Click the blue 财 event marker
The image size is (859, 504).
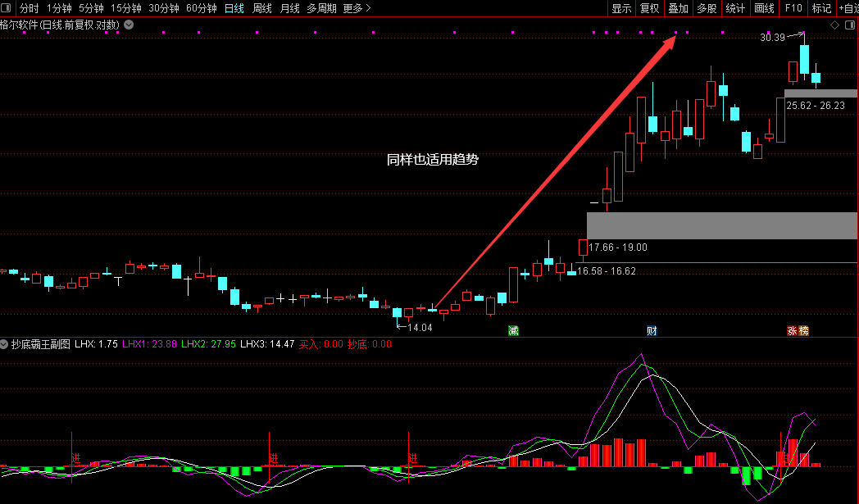click(652, 330)
